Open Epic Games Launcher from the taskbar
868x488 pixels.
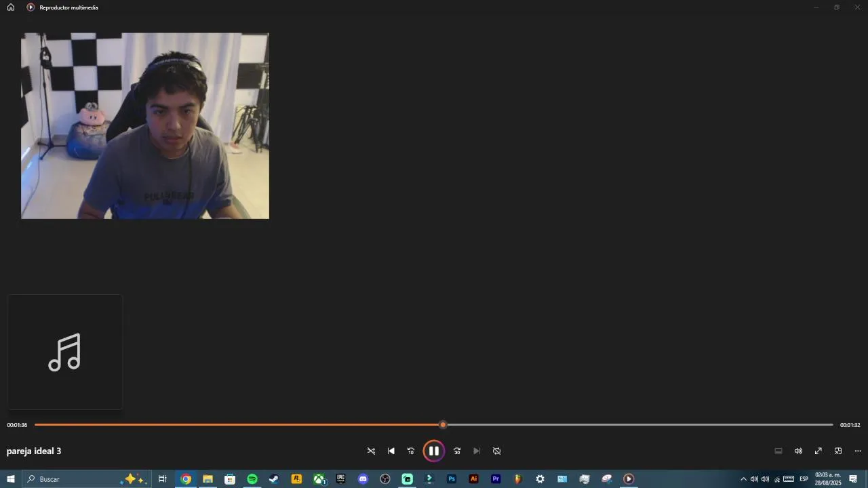(x=340, y=479)
